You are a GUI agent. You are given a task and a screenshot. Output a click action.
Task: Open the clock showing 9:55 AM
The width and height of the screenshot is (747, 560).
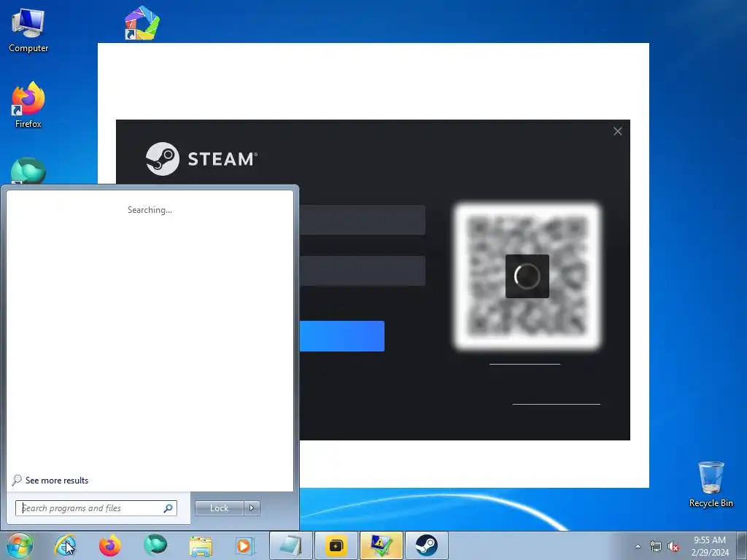(710, 545)
